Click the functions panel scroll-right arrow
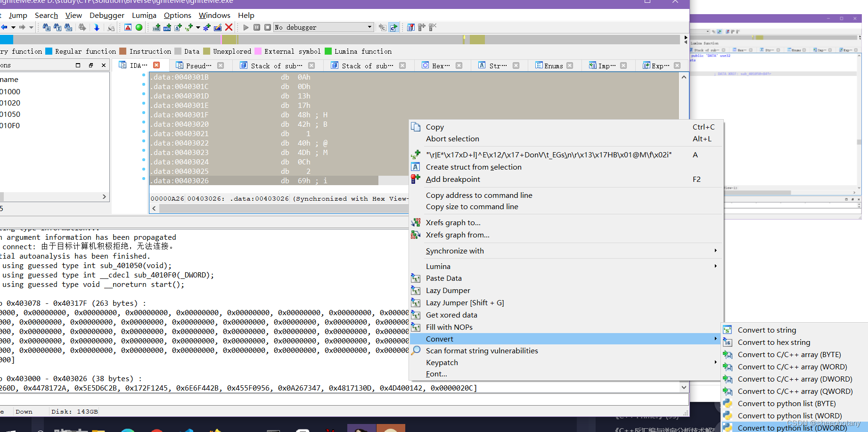 point(104,196)
